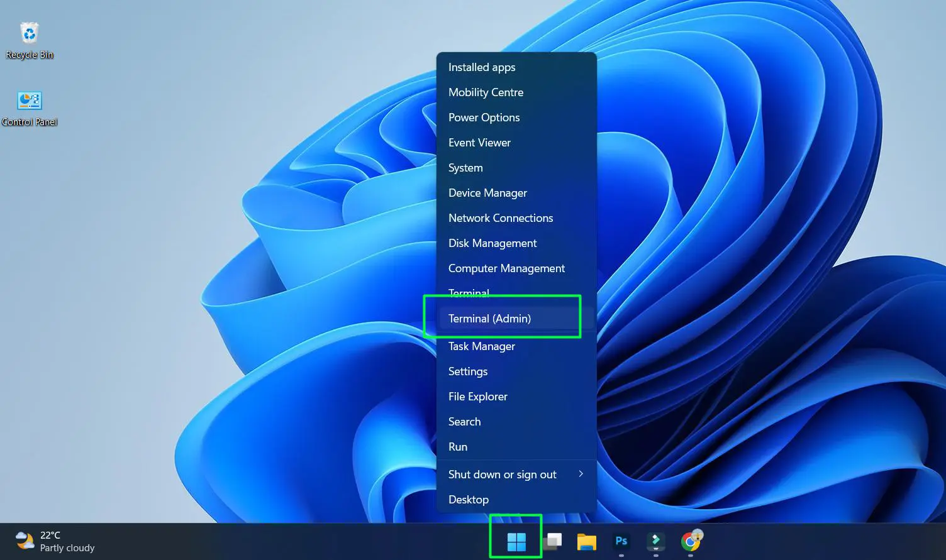Launch Adobe Photoshop from the taskbar
The width and height of the screenshot is (946, 560).
pyautogui.click(x=621, y=540)
